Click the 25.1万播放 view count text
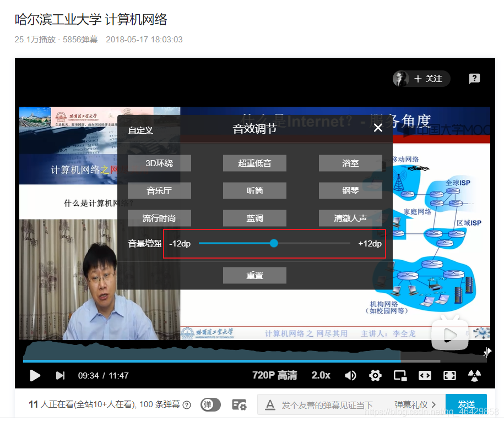The height and width of the screenshot is (422, 504). [x=35, y=40]
